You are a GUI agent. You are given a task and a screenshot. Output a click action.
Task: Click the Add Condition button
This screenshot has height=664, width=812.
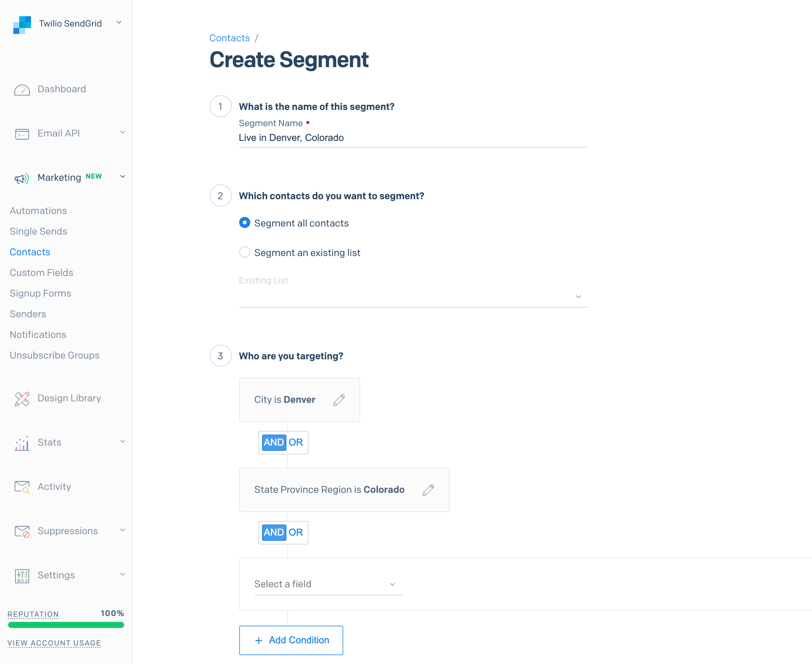(x=291, y=640)
